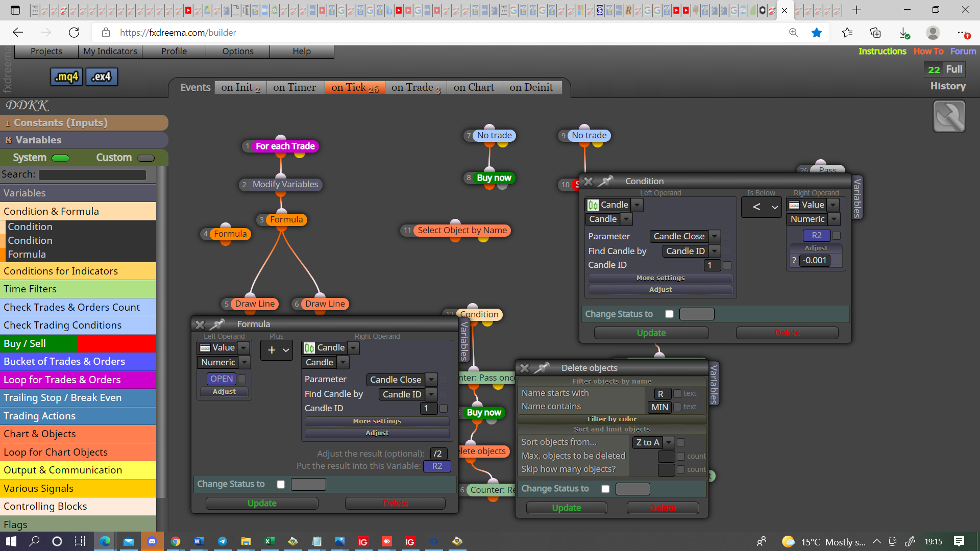The width and height of the screenshot is (980, 551).
Task: Switch to the on Trade events tab
Action: (x=415, y=87)
